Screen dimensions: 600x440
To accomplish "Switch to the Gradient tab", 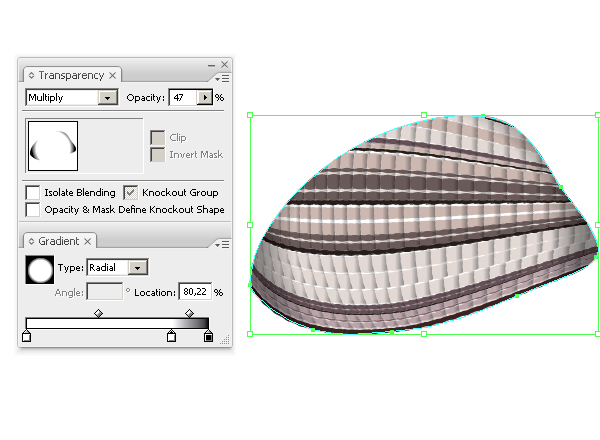I will pos(59,241).
